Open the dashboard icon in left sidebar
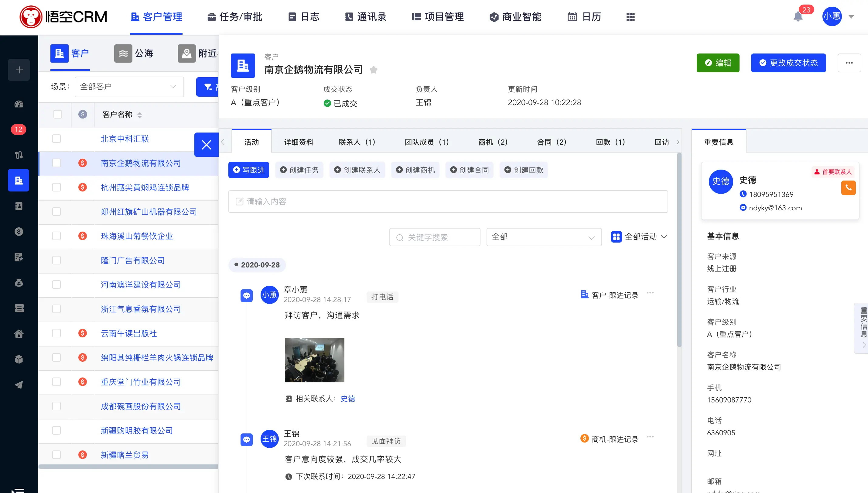The height and width of the screenshot is (493, 868). click(19, 104)
